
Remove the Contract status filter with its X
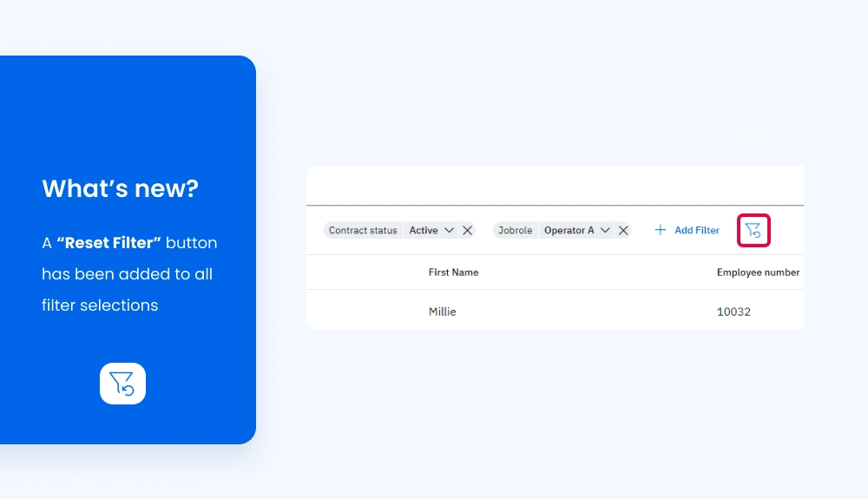[x=467, y=231]
